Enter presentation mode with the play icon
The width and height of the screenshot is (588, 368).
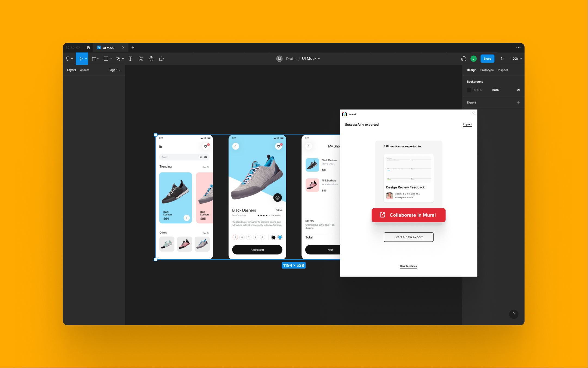coord(502,59)
